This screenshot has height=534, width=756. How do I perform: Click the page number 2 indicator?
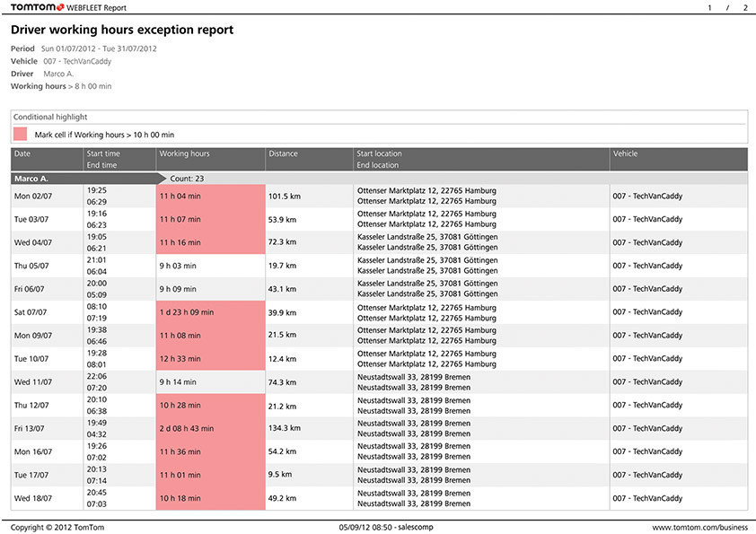(743, 7)
